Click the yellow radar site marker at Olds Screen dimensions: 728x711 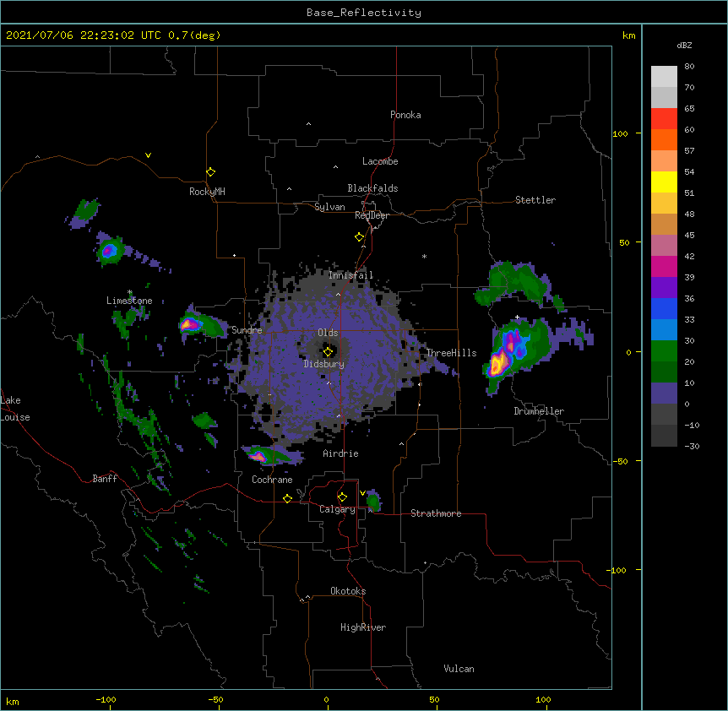328,351
